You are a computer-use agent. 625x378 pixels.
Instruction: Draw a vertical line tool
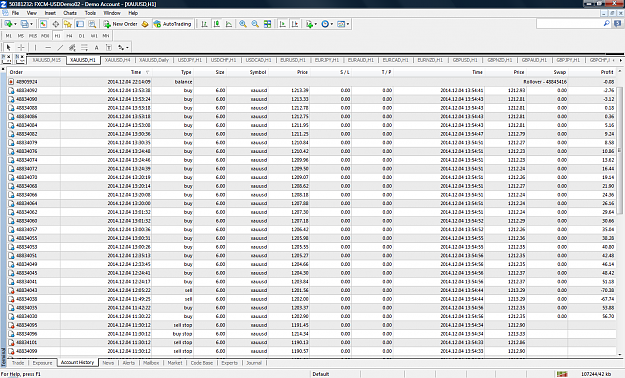pos(35,47)
